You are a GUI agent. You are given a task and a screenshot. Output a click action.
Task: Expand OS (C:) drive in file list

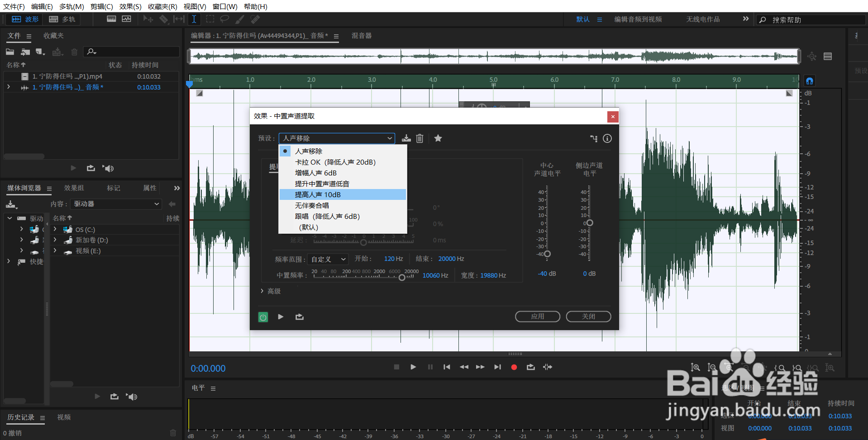(x=55, y=229)
